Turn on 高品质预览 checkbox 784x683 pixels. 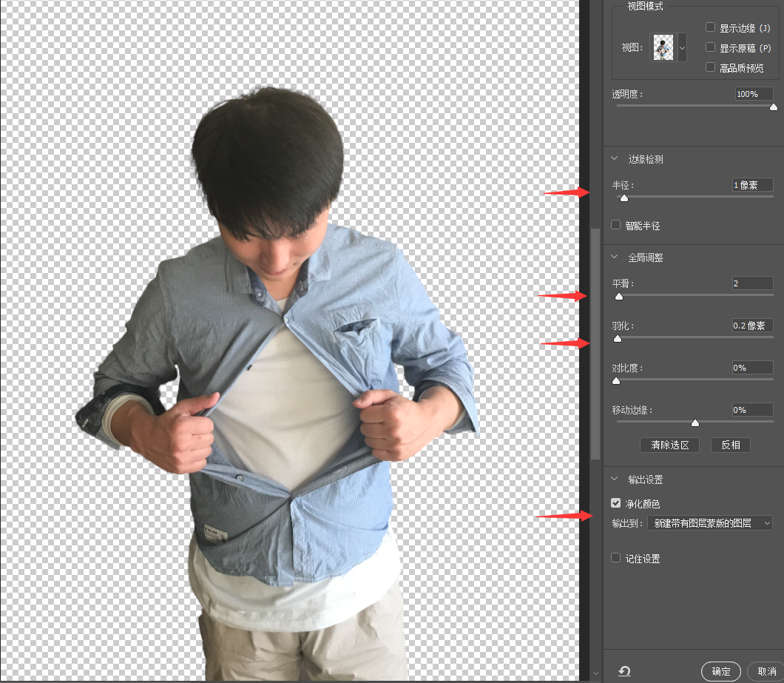[710, 67]
